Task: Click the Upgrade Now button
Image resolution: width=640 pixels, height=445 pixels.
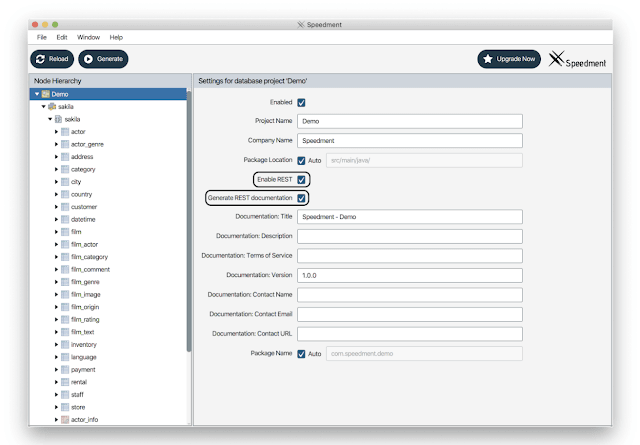Action: coord(509,59)
